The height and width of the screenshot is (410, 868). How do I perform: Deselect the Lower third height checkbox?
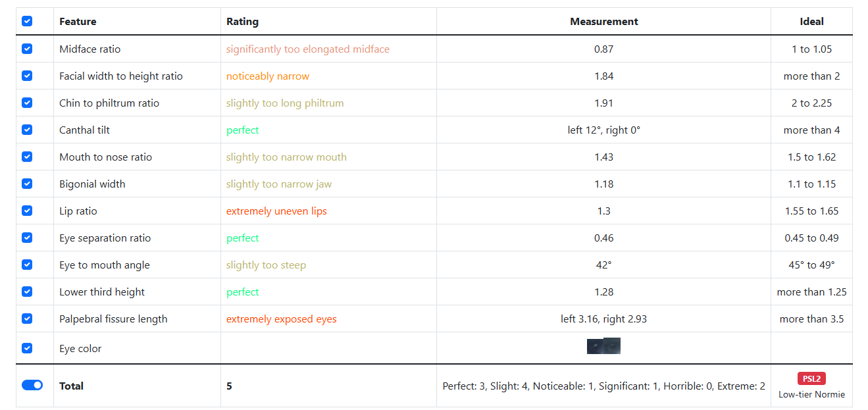pyautogui.click(x=27, y=292)
